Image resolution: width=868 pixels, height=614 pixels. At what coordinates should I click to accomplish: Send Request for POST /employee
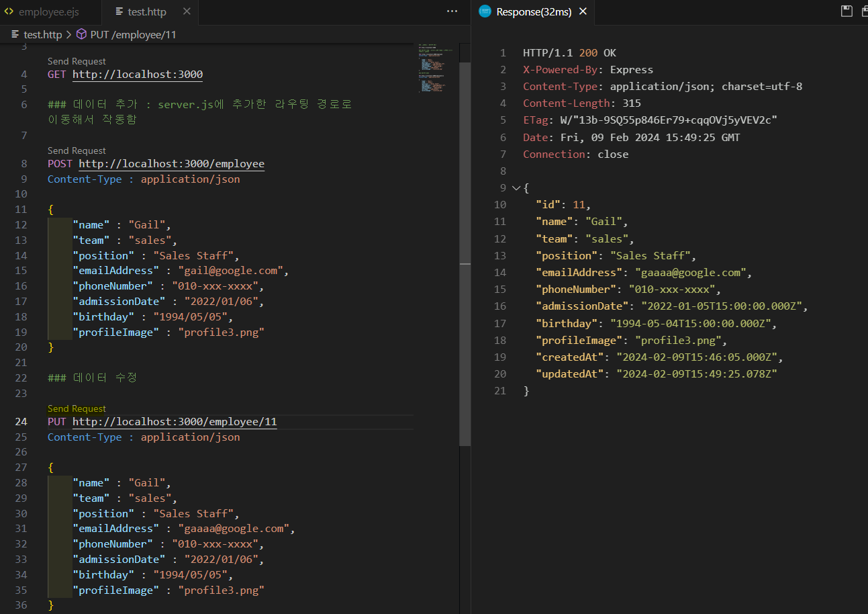pyautogui.click(x=77, y=150)
